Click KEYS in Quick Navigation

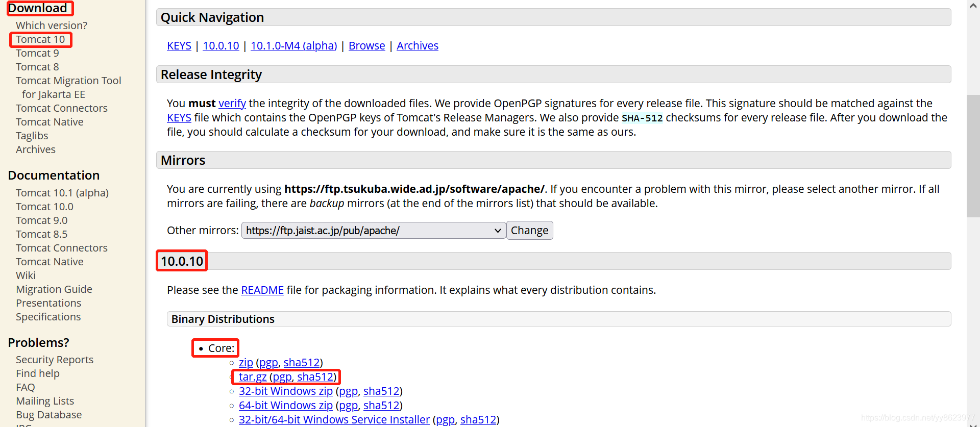pos(179,46)
